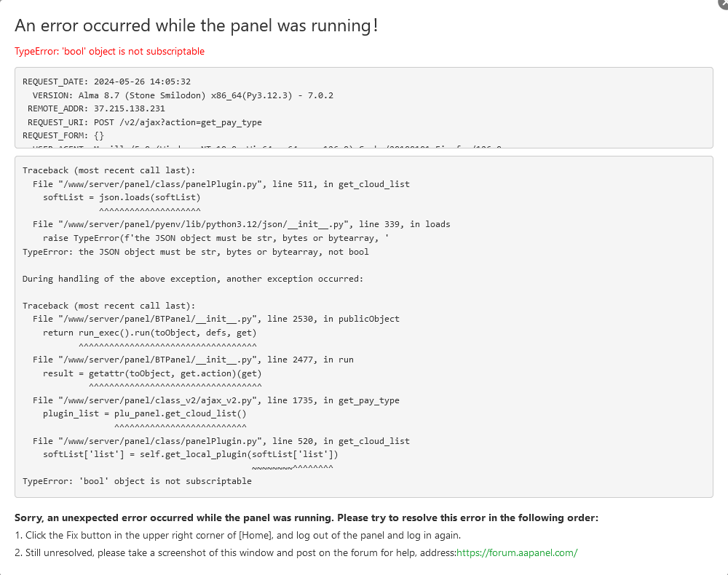The image size is (728, 575).
Task: Click the "During handling of the above exception" line
Action: [192, 279]
